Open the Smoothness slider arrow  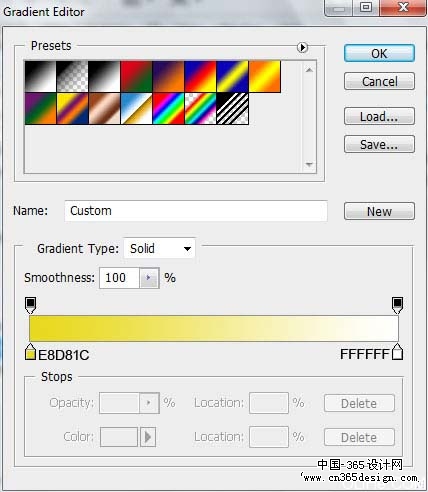click(x=149, y=278)
